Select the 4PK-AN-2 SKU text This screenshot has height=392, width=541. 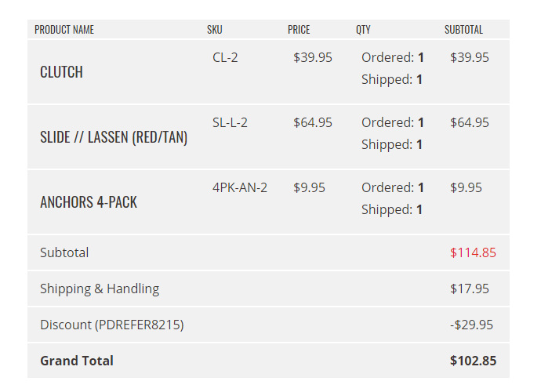coord(240,187)
